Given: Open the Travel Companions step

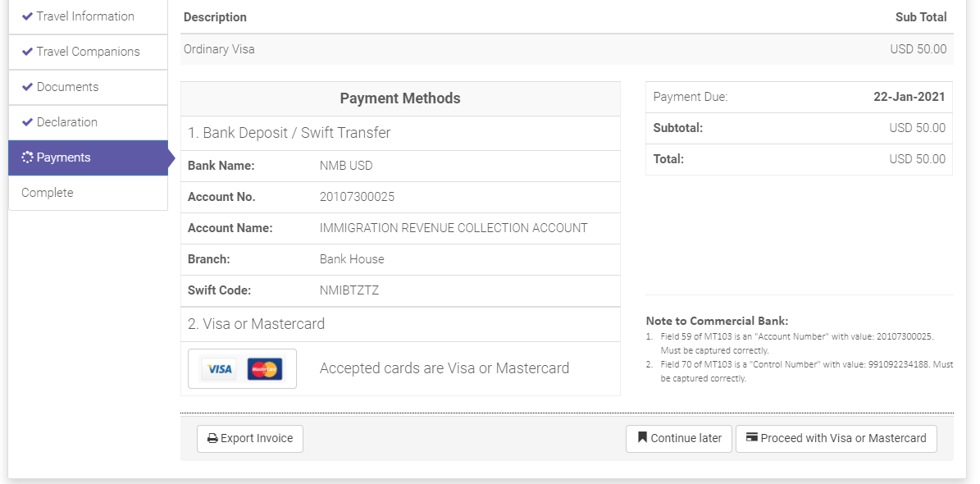Looking at the screenshot, I should (x=88, y=52).
